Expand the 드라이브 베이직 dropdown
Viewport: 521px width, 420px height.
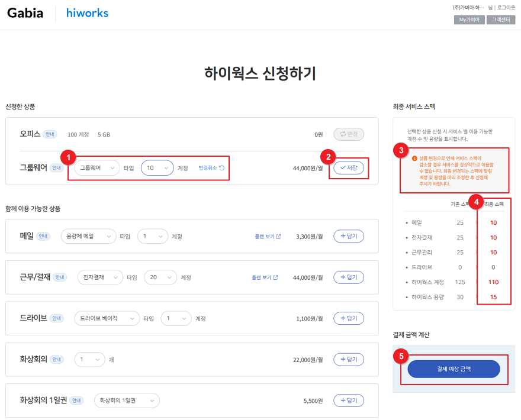click(107, 318)
